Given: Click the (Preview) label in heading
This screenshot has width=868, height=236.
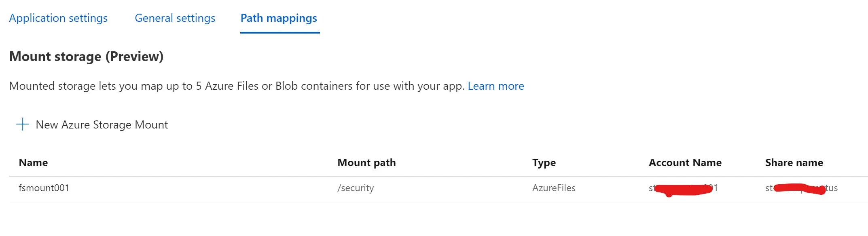Looking at the screenshot, I should [x=134, y=57].
